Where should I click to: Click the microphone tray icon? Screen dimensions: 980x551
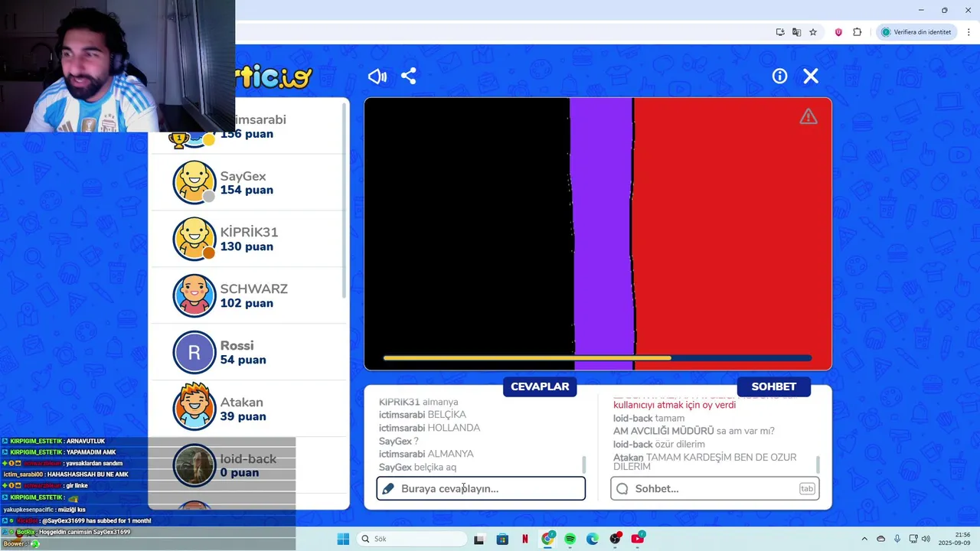tap(897, 539)
